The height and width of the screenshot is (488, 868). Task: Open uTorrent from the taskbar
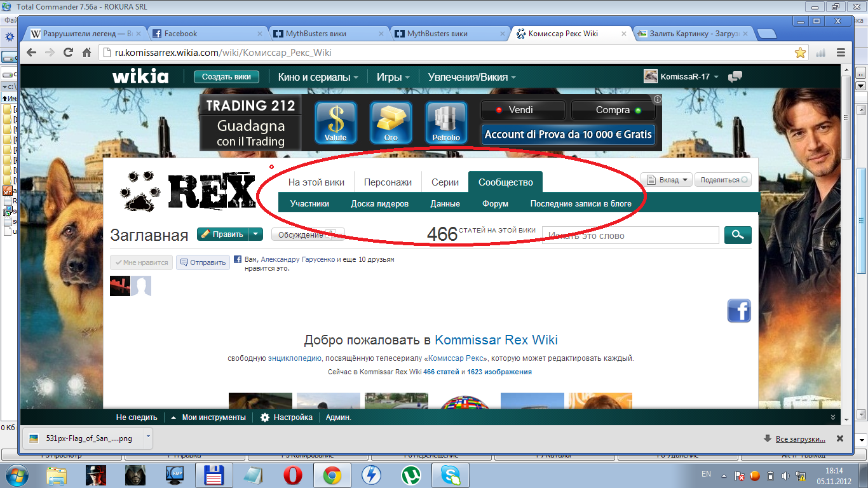tap(411, 475)
